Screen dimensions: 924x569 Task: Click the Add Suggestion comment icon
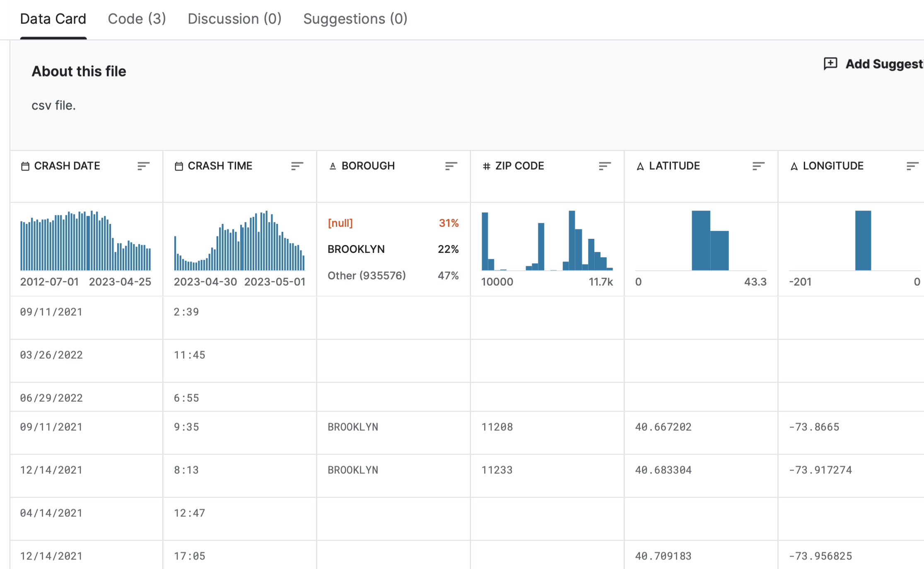coord(830,64)
